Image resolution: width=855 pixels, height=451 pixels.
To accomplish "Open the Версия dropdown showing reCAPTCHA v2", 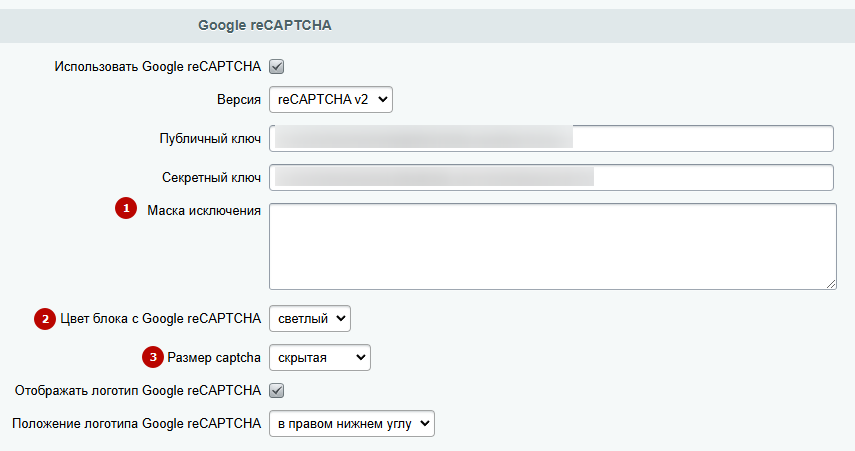I will (331, 100).
